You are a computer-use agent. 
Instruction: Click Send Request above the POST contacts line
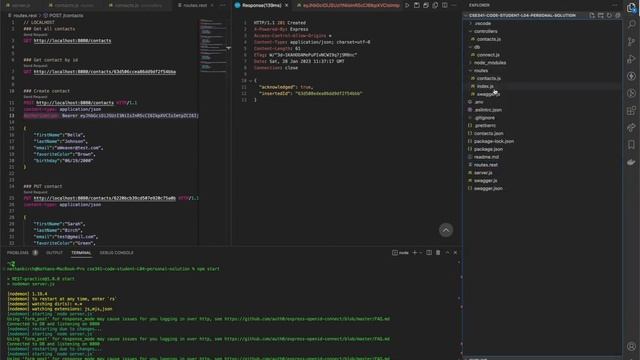pos(36,97)
